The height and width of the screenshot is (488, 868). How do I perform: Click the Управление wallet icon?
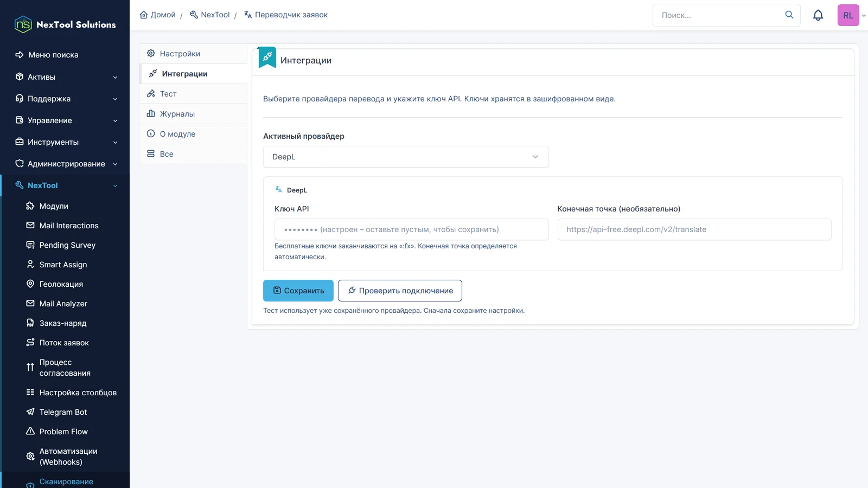[x=20, y=120]
